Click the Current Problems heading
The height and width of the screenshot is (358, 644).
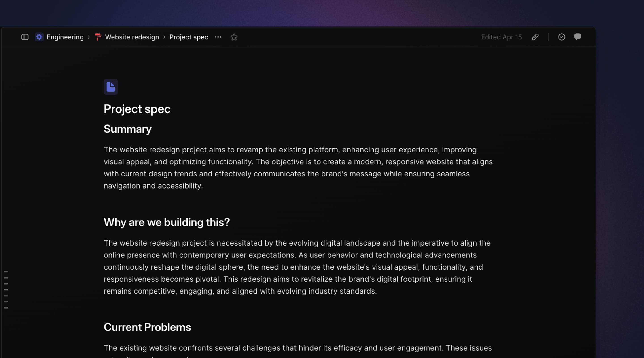(x=147, y=327)
